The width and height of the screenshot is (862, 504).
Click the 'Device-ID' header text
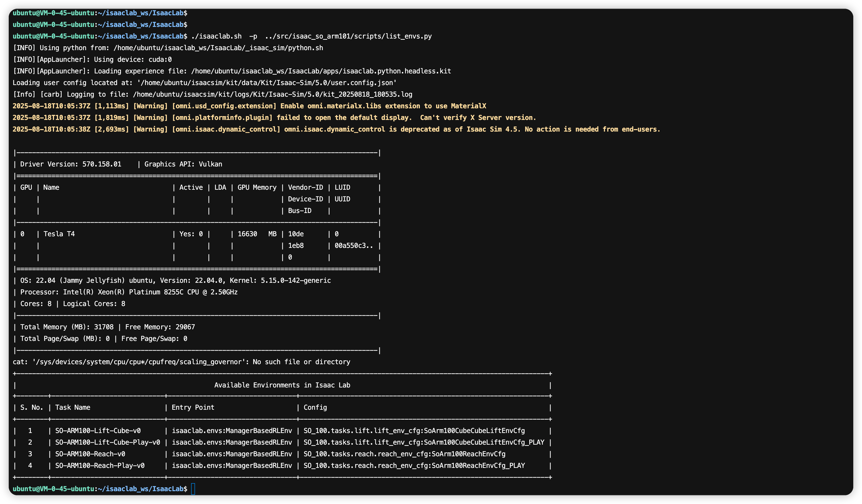click(x=305, y=199)
